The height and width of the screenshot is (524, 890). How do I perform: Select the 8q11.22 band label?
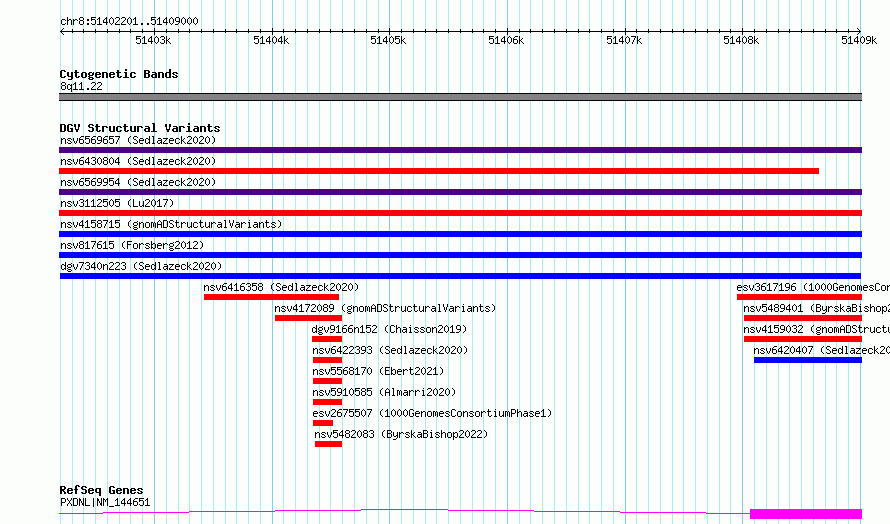(81, 86)
